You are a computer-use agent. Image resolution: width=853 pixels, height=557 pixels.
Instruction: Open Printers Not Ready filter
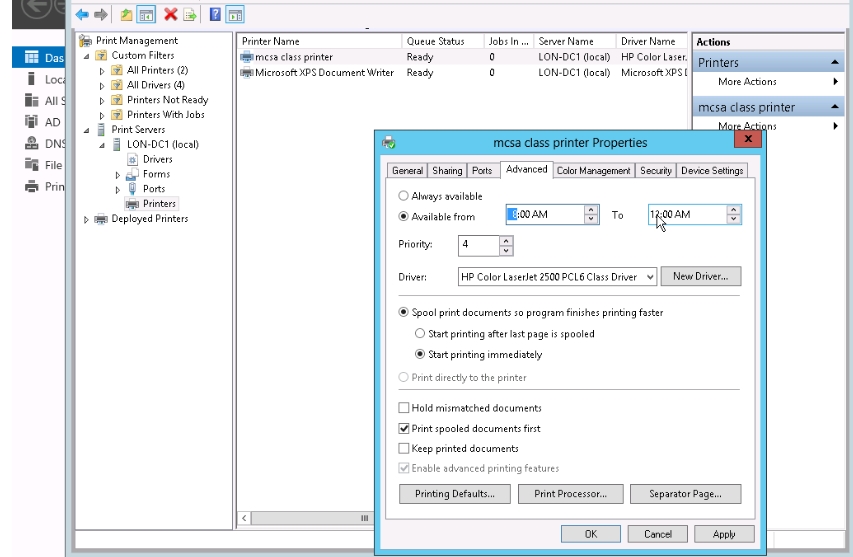point(167,100)
